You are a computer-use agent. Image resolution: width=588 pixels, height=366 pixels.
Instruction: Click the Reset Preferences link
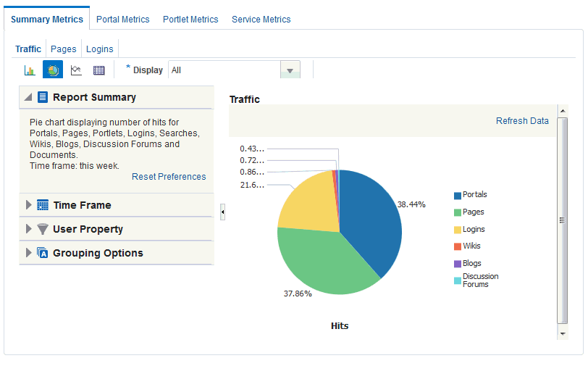169,177
